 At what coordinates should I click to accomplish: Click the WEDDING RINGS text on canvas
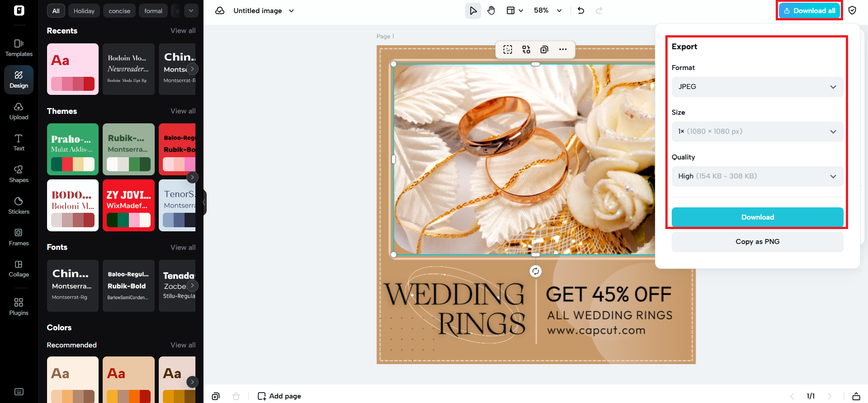(455, 309)
